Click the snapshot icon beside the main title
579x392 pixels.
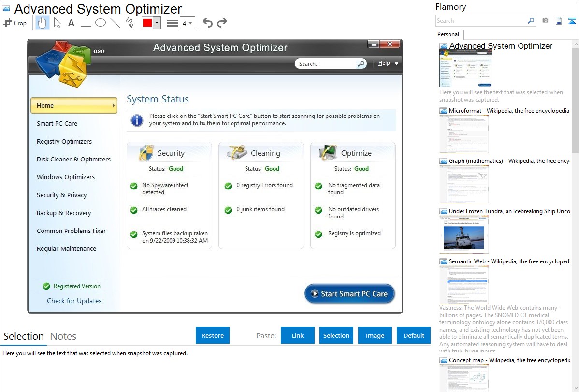point(6,8)
